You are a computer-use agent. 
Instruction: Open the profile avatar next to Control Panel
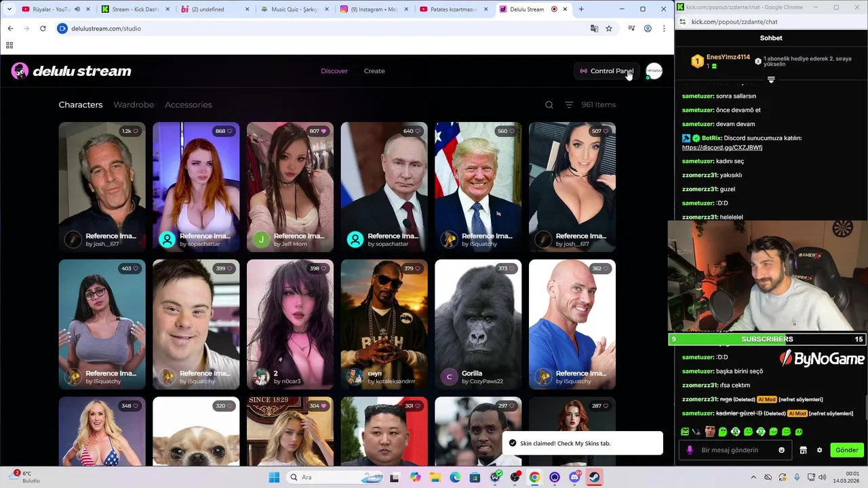point(654,71)
